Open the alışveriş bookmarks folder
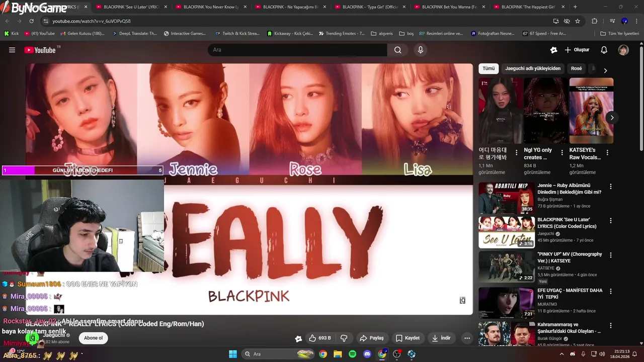644x362 pixels. (382, 34)
